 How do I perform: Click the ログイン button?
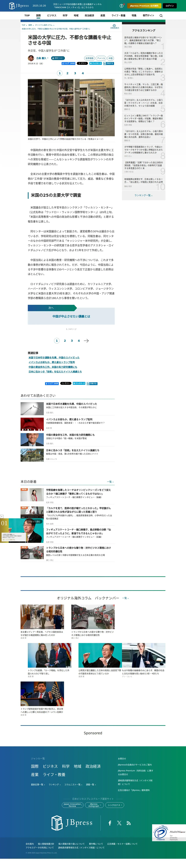170,6
